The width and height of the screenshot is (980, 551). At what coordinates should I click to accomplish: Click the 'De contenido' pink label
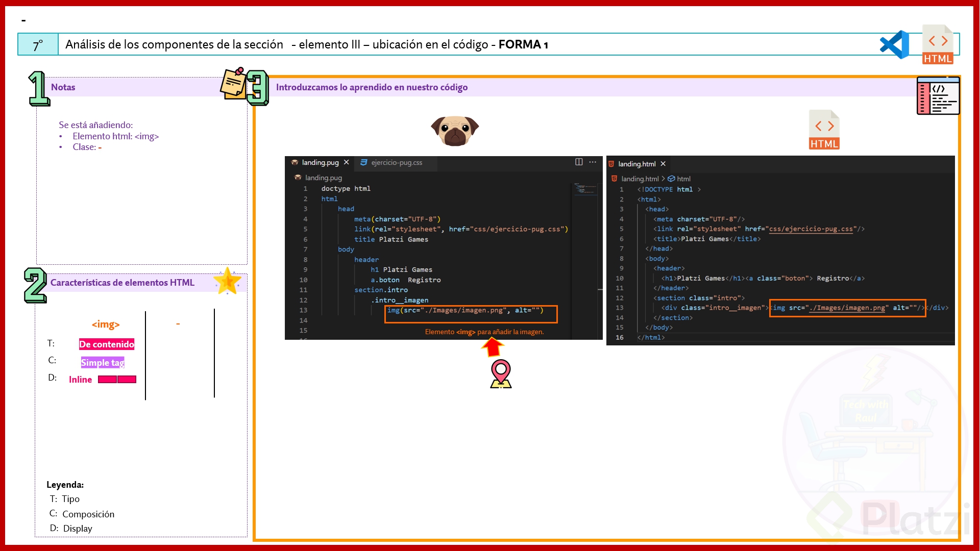[107, 344]
